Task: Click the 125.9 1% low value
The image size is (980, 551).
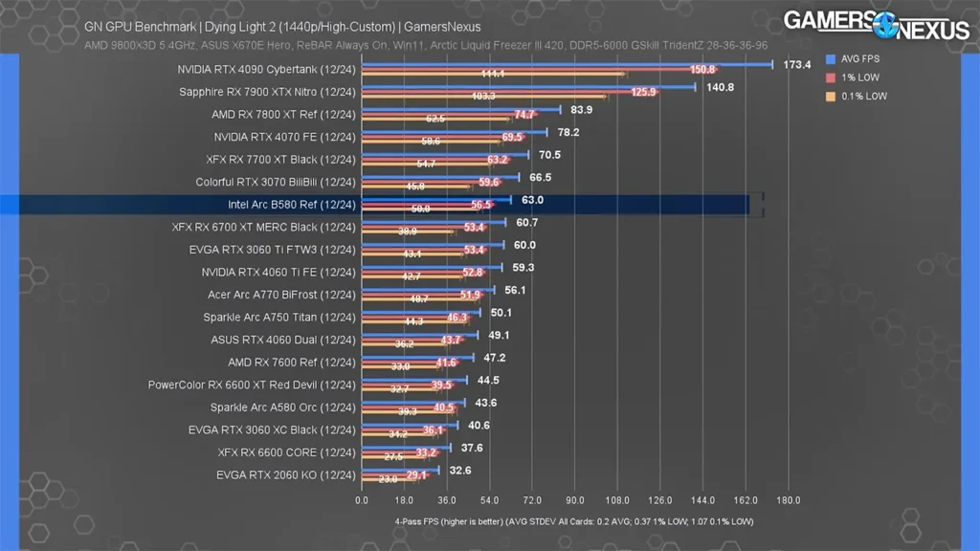Action: click(x=643, y=92)
